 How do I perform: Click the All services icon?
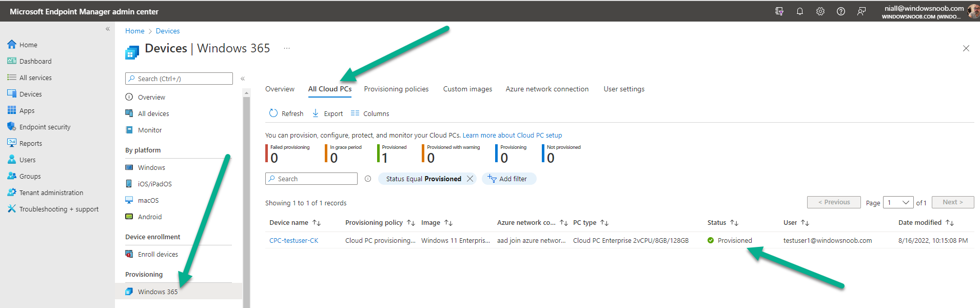[x=12, y=78]
